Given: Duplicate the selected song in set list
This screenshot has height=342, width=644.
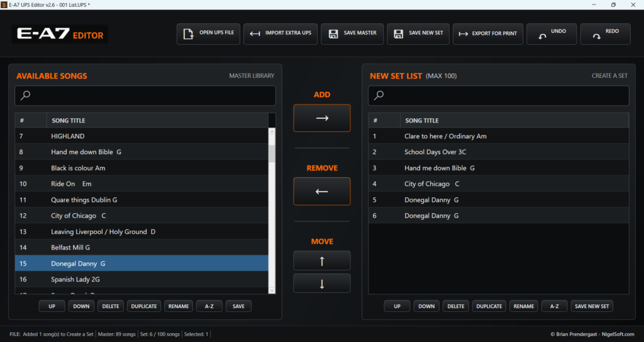Looking at the screenshot, I should (x=489, y=306).
